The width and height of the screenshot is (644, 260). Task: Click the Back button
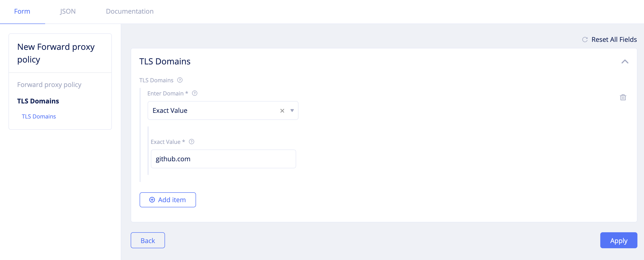tap(148, 240)
